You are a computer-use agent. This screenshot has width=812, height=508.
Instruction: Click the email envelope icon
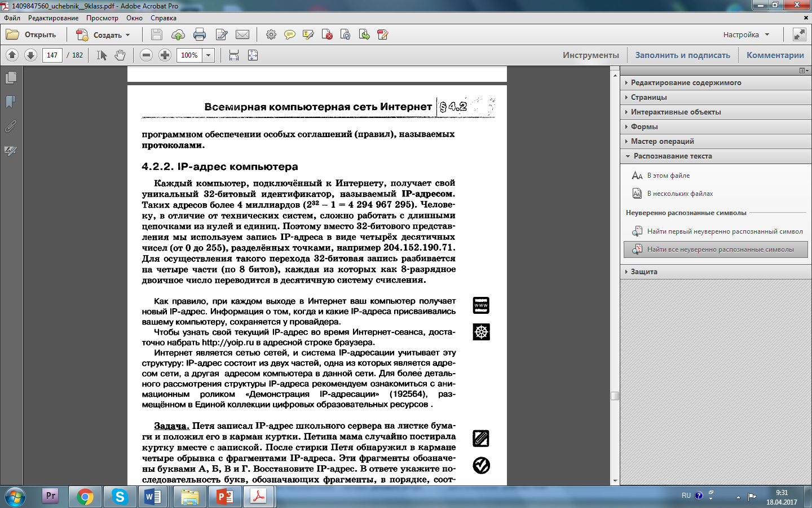pyautogui.click(x=242, y=35)
